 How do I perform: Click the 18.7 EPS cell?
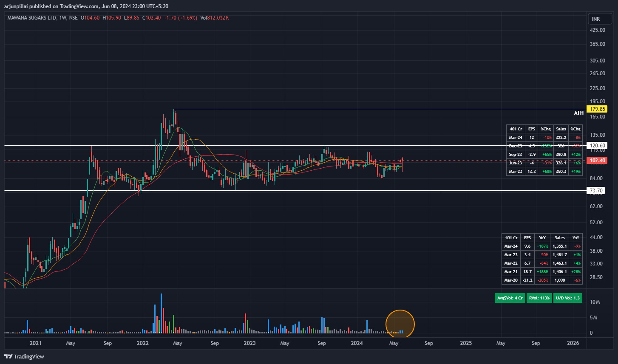point(527,272)
